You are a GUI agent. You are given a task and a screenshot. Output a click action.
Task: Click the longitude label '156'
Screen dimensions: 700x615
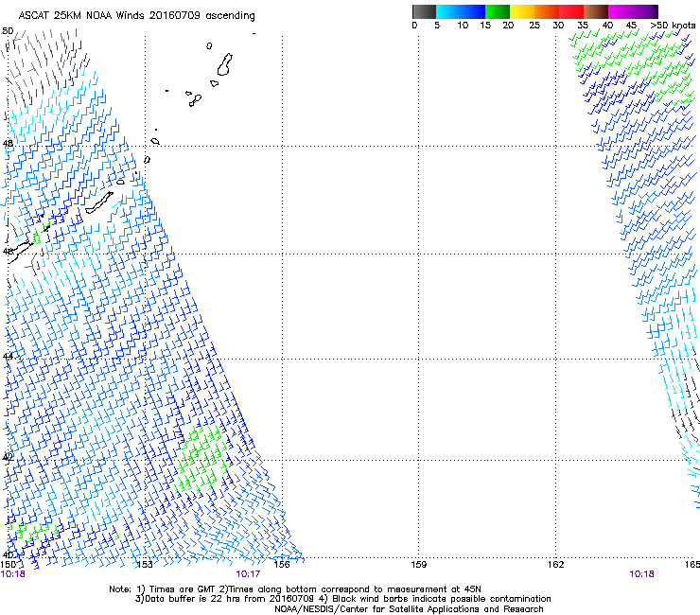(282, 565)
